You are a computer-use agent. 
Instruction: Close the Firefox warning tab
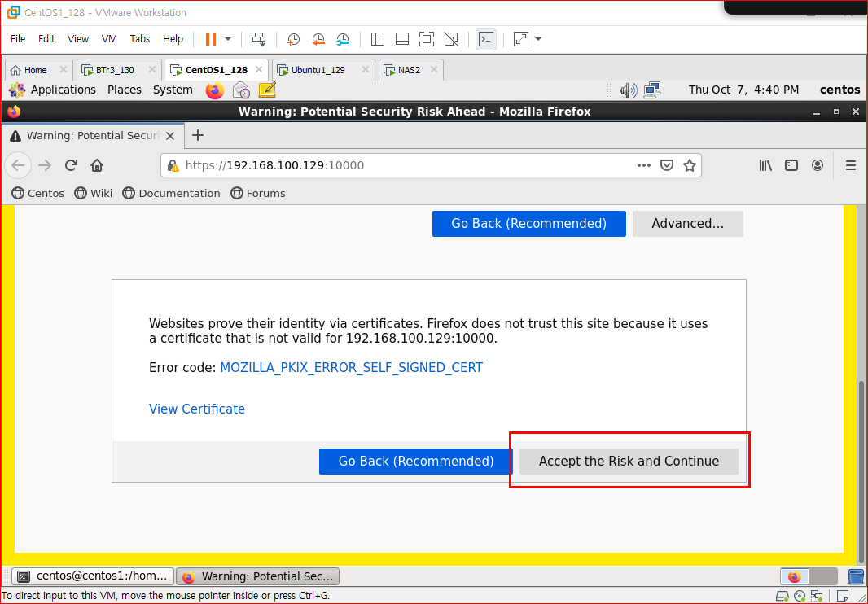170,136
